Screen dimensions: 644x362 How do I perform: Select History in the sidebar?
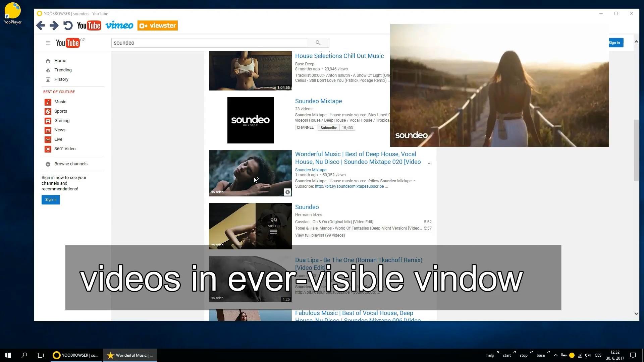(x=61, y=79)
